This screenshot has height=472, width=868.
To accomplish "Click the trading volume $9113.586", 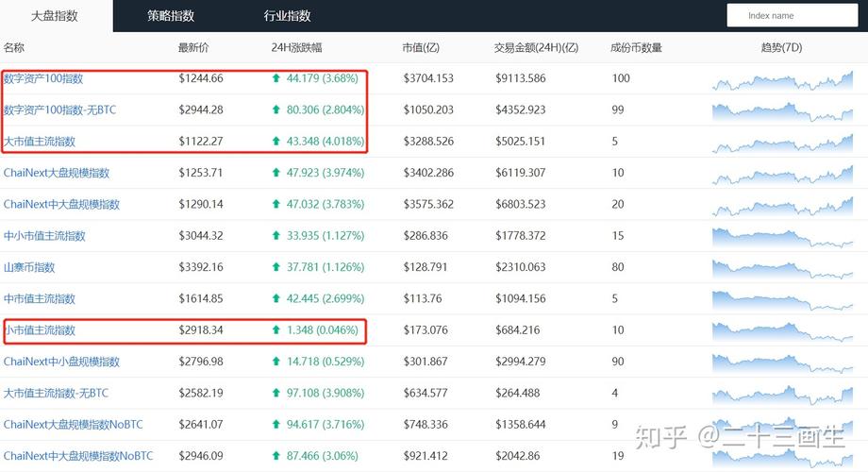I will (521, 78).
